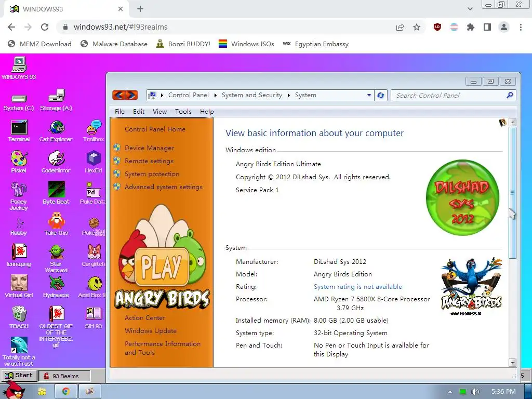
Task: Click the Control Panel search magnifier icon
Action: (x=510, y=96)
